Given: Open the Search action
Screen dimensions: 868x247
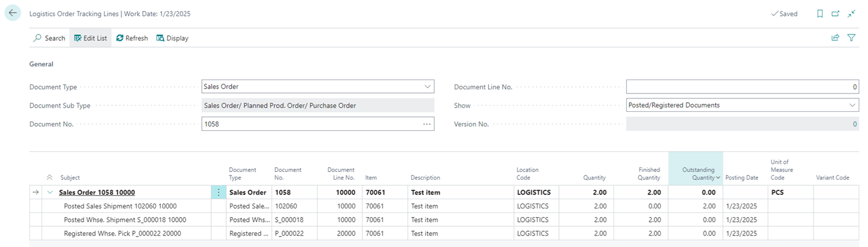Looking at the screenshot, I should (49, 38).
